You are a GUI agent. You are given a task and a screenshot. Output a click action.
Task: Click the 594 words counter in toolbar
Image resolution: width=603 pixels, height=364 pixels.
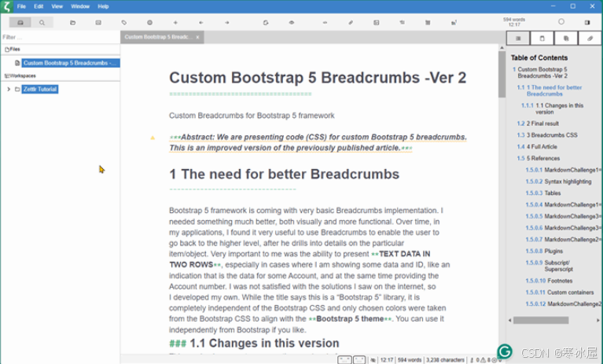coord(514,20)
